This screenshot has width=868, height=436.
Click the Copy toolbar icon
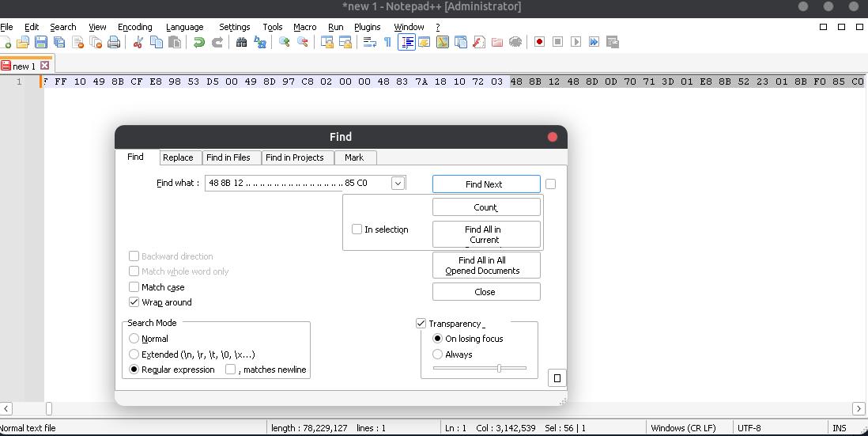[157, 42]
